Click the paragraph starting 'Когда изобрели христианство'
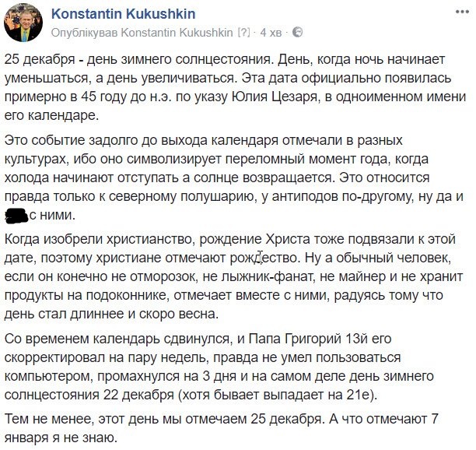This screenshot has width=476, height=450. 234,276
